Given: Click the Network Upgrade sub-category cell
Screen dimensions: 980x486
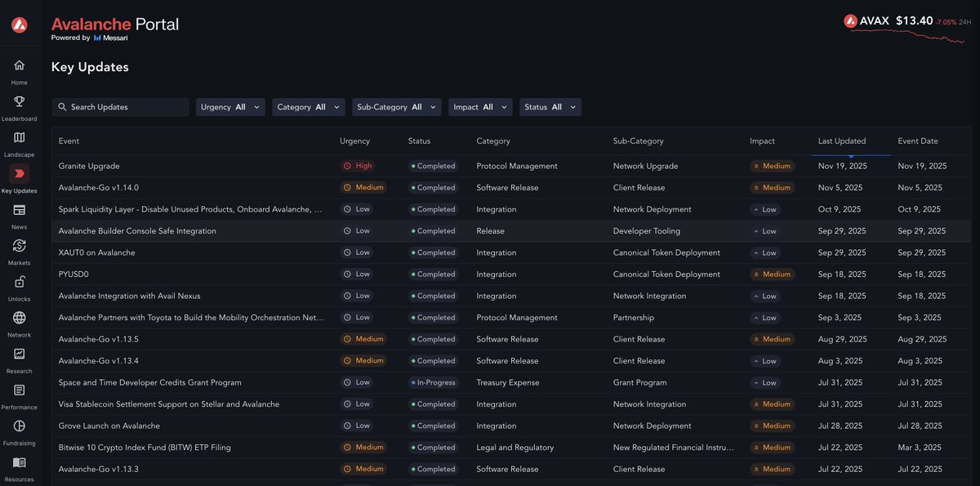Looking at the screenshot, I should (646, 166).
